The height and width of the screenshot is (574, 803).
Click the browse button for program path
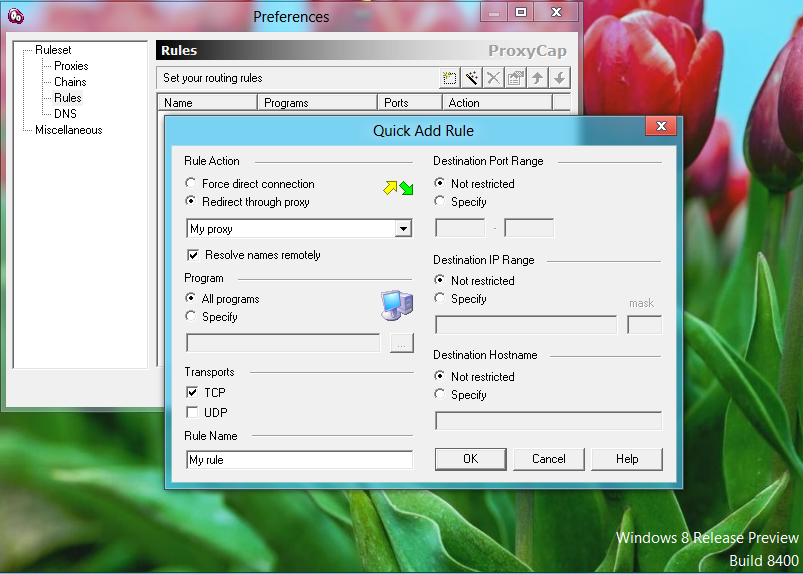click(402, 344)
